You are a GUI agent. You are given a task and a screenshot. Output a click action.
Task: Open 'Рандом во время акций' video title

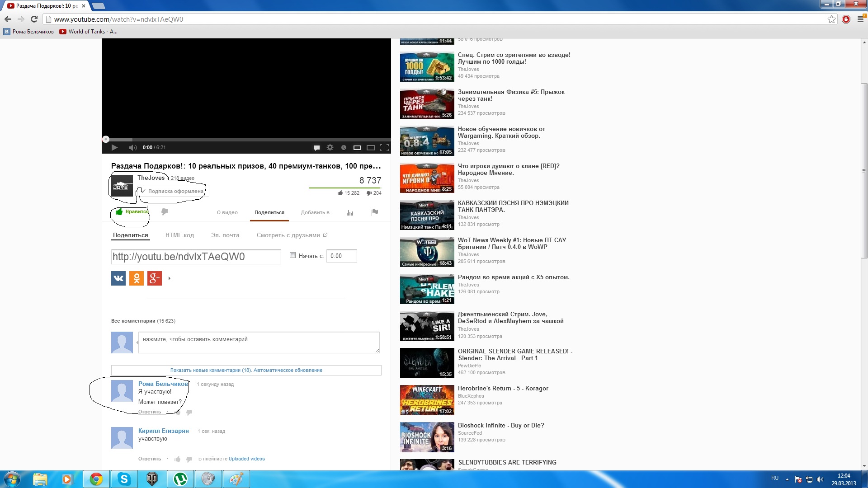click(514, 277)
